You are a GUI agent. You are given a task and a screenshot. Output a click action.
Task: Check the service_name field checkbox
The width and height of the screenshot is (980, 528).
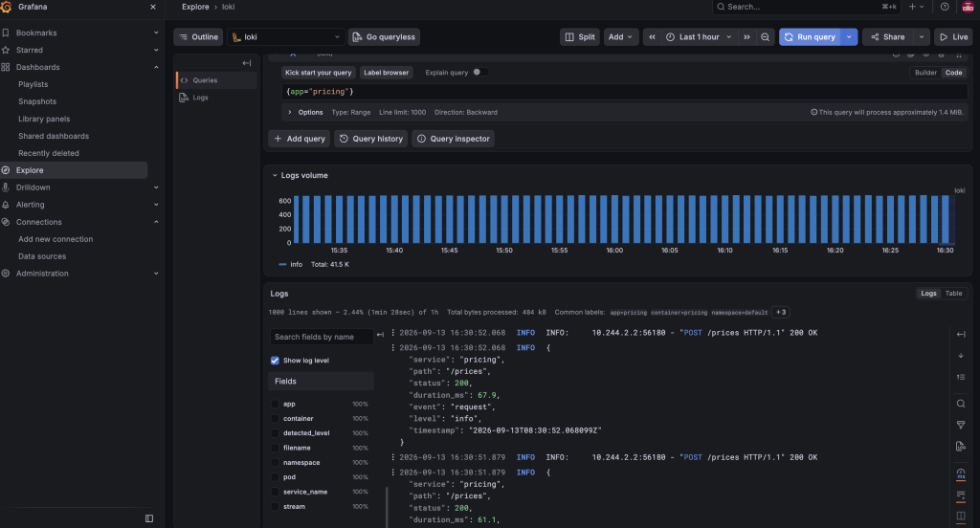point(275,492)
